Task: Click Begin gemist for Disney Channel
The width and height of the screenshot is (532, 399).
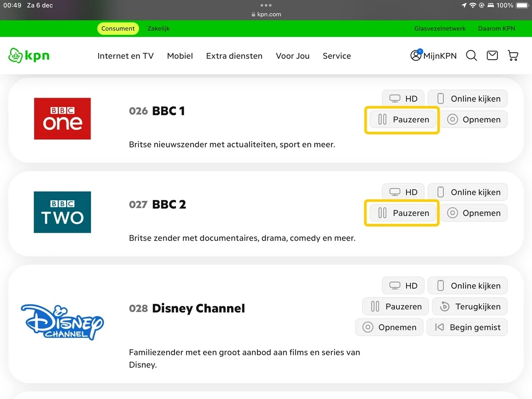Action: 467,327
